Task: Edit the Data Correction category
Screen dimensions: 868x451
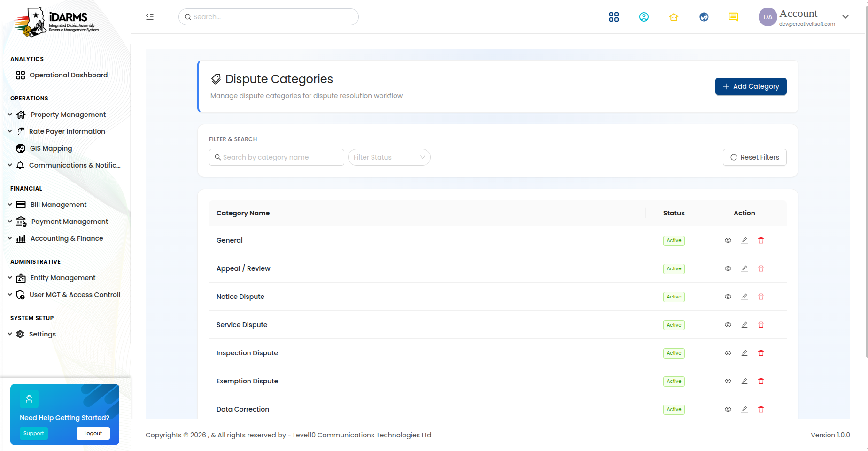Action: point(744,409)
